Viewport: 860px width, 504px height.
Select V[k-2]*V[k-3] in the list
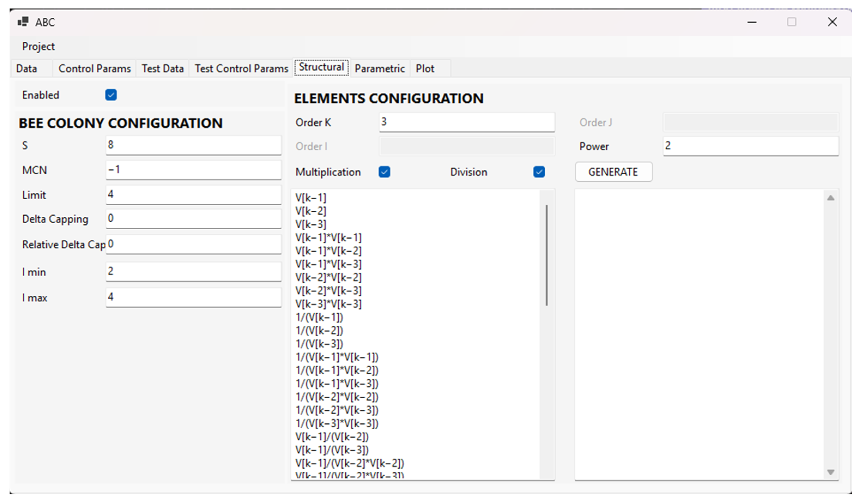[328, 291]
